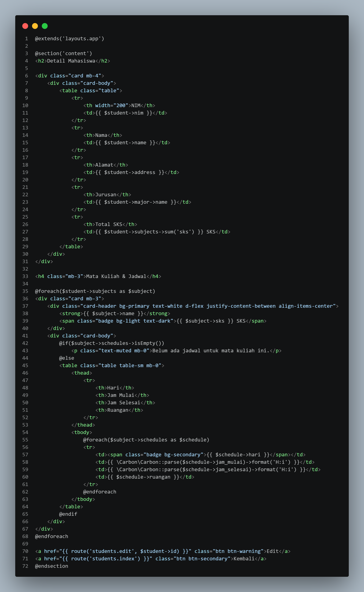Image resolution: width=364 pixels, height=592 pixels.
Task: Click the opening thead tag
Action: coord(82,373)
